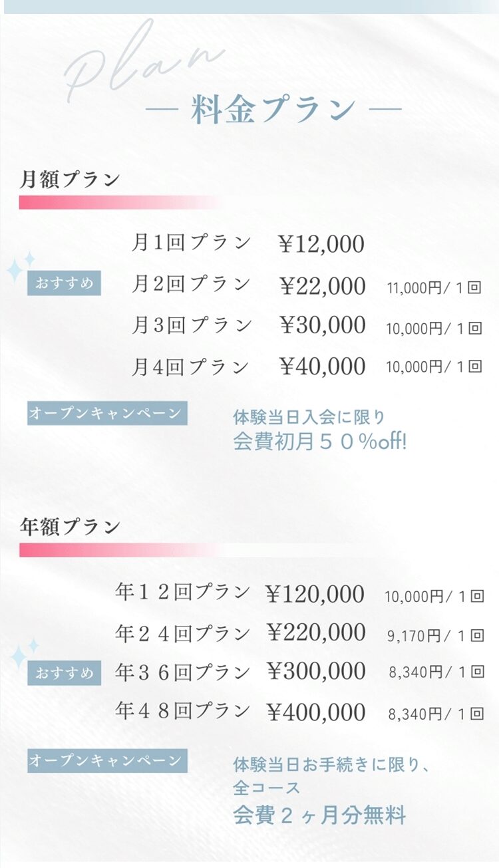The height and width of the screenshot is (868, 499).
Task: Click the 年額プラン heading
Action: point(70,527)
